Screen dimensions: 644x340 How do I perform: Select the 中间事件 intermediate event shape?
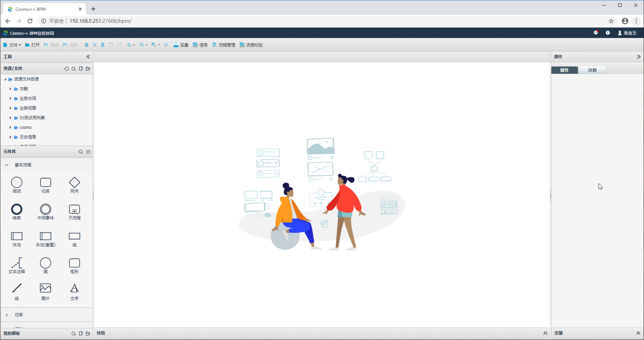[x=45, y=212]
